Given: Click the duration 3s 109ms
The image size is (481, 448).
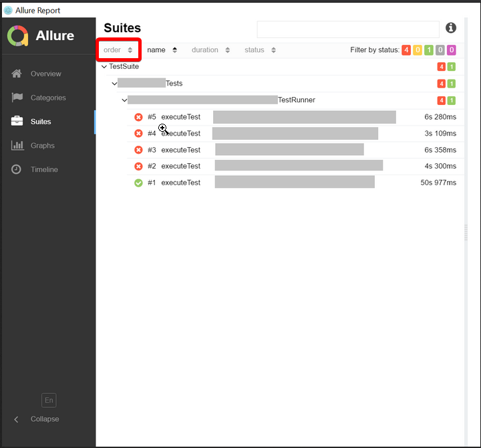Looking at the screenshot, I should [x=440, y=133].
